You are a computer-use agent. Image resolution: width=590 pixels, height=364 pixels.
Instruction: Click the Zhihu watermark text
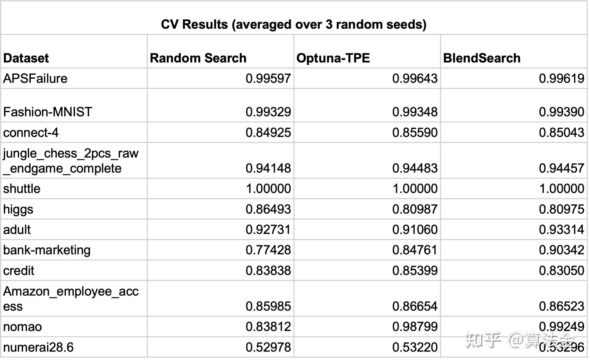518,339
